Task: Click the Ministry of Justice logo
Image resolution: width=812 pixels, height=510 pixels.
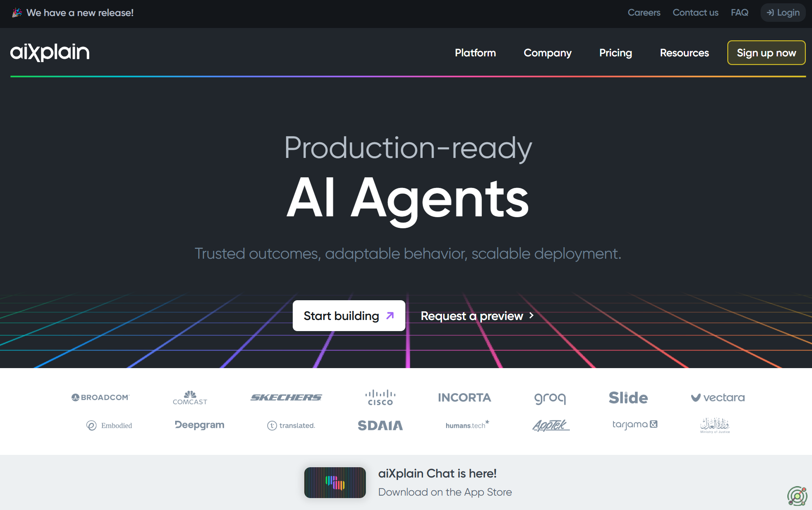Action: click(715, 425)
